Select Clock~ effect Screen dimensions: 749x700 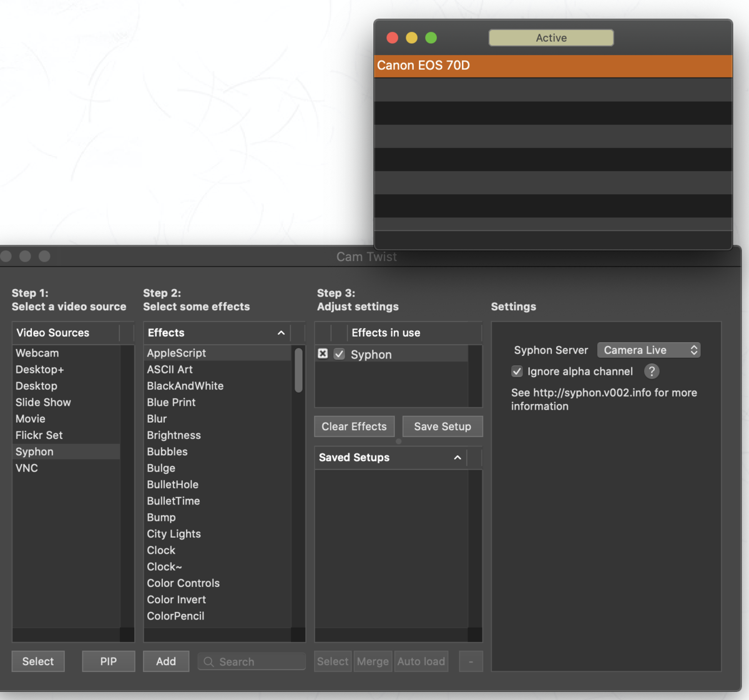pyautogui.click(x=217, y=567)
